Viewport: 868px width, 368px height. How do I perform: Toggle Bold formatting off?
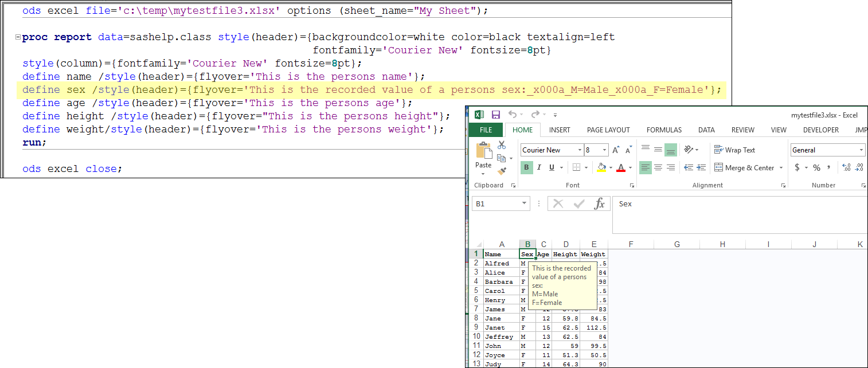tap(526, 168)
